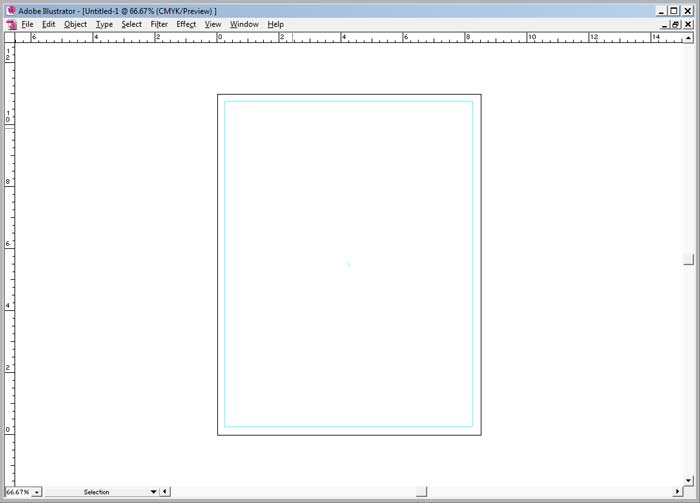The height and width of the screenshot is (503, 700).
Task: Click the Selection status bar text
Action: click(96, 492)
